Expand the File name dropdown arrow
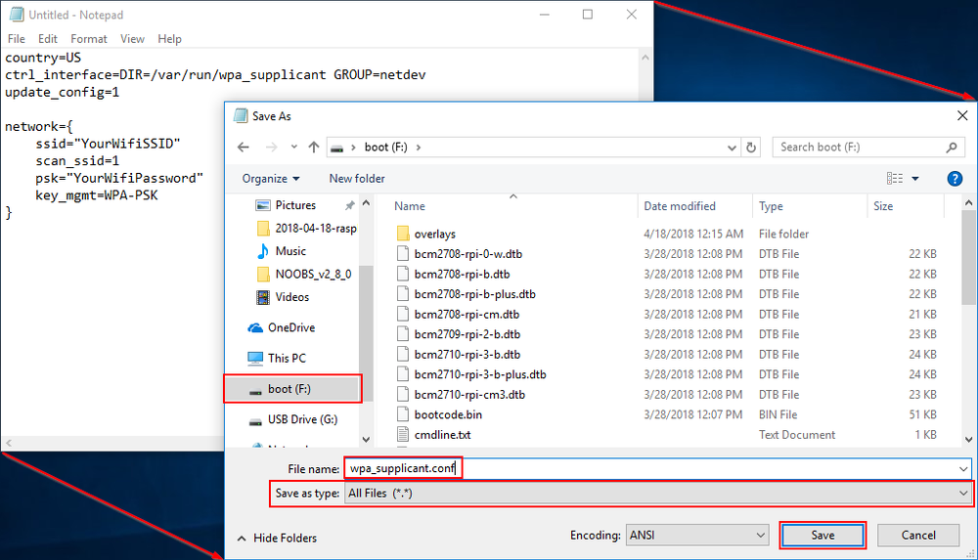 963,468
